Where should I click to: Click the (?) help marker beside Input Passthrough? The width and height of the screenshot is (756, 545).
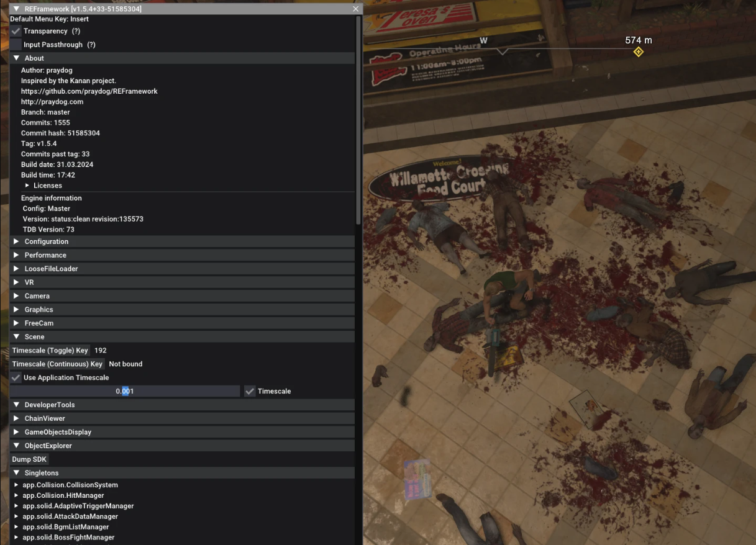[91, 45]
